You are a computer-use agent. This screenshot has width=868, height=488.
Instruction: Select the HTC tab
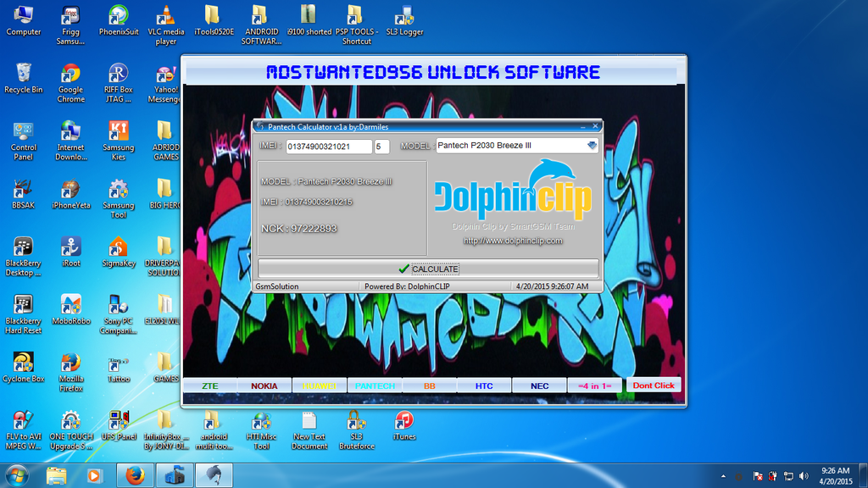(484, 385)
